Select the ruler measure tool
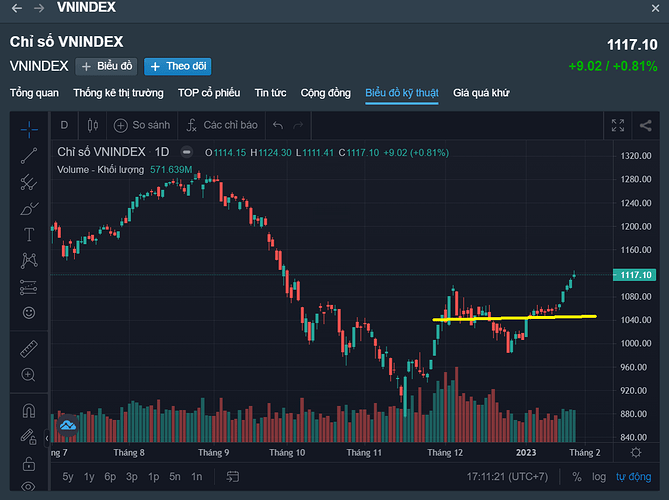This screenshot has height=500, width=669. [29, 349]
